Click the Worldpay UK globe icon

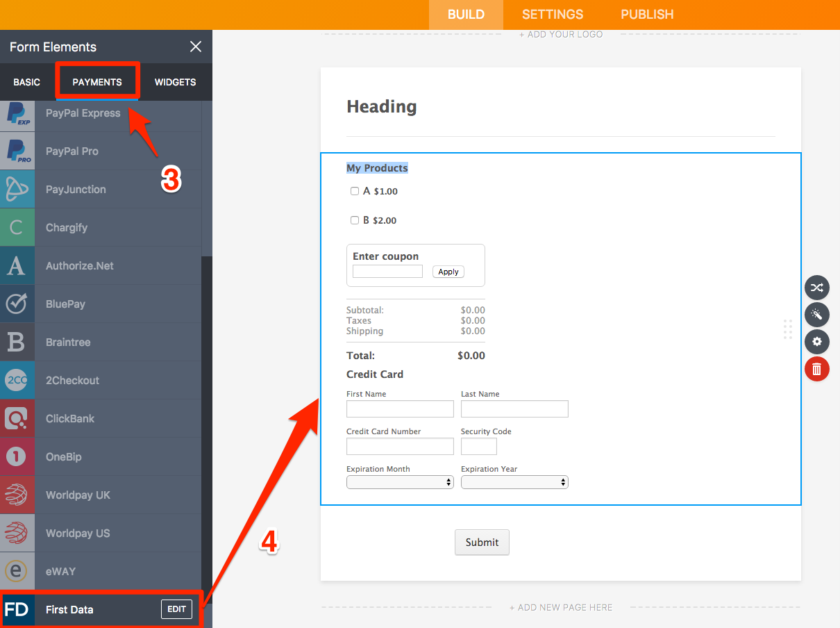click(x=17, y=495)
